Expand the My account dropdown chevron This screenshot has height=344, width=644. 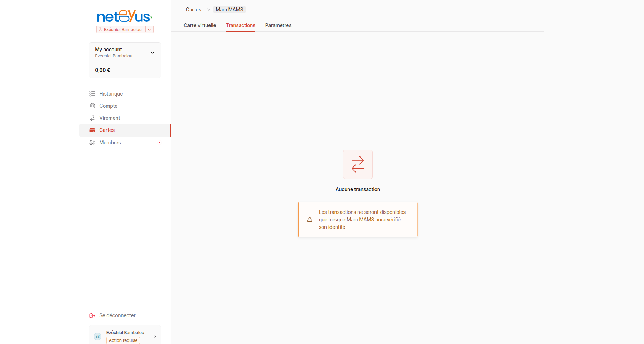[152, 53]
